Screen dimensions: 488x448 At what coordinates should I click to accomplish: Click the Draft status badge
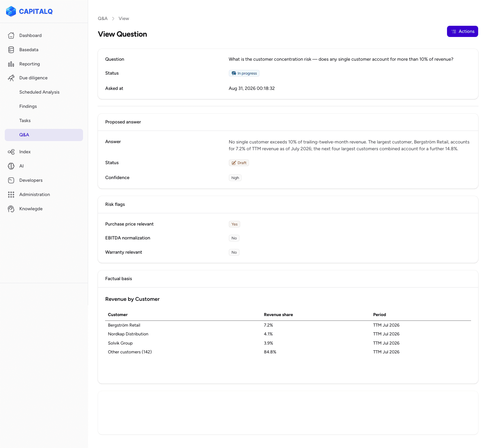239,163
